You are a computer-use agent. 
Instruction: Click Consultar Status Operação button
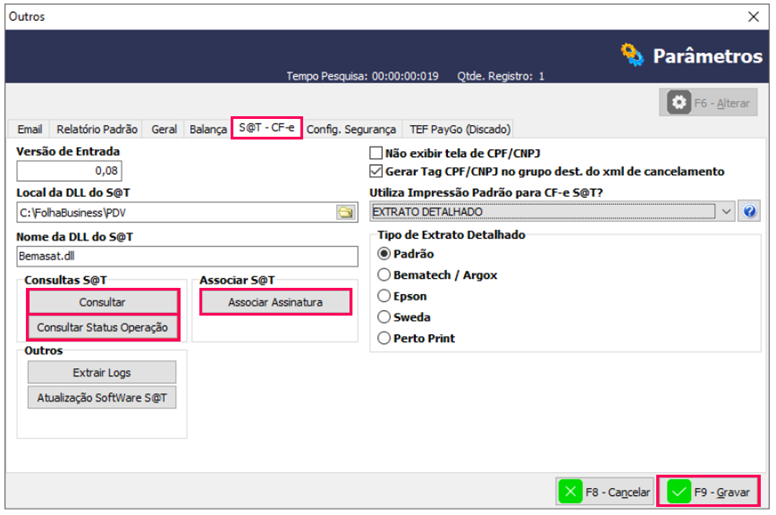point(102,327)
